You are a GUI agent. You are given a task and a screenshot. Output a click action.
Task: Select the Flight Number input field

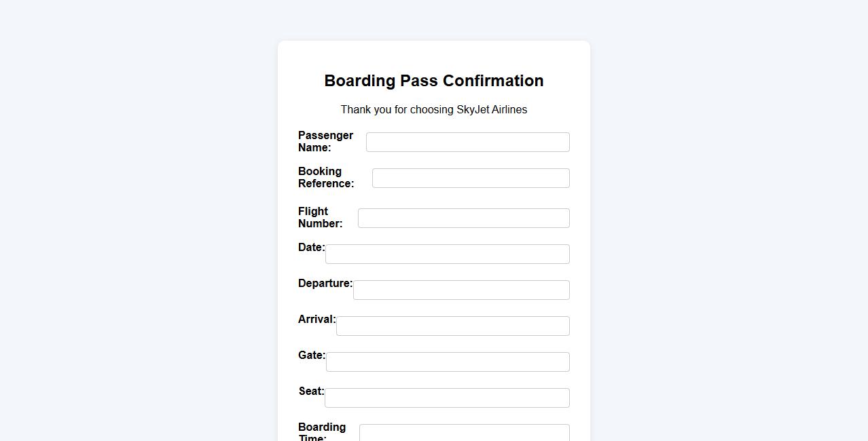[463, 218]
